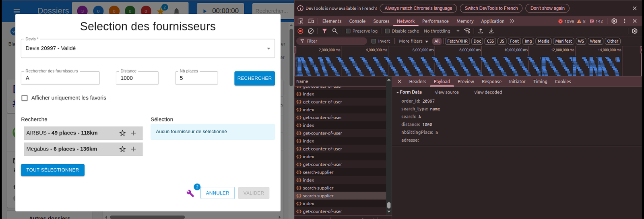644x219 pixels.
Task: Add AIRBUS supplier with plus icon
Action: [x=134, y=133]
